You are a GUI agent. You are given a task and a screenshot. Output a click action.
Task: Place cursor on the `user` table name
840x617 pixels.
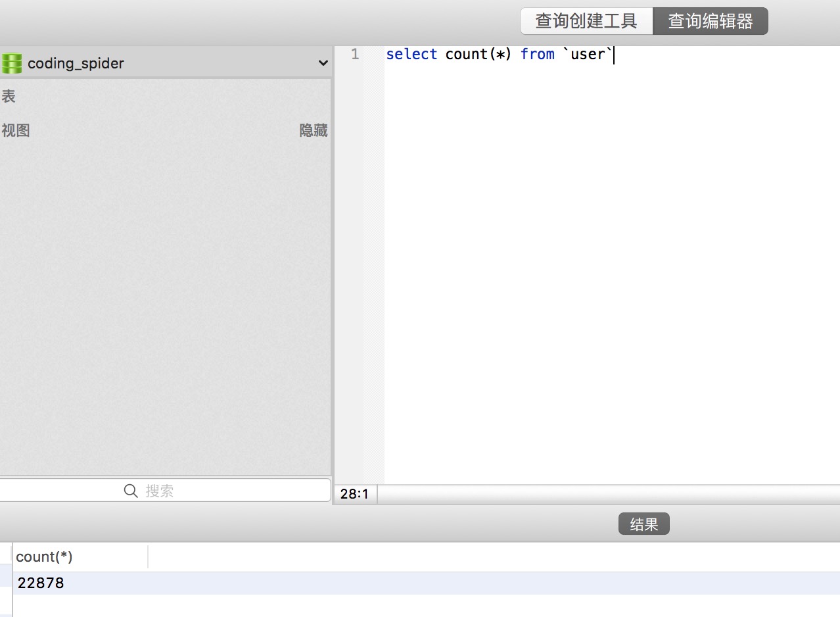(x=587, y=55)
